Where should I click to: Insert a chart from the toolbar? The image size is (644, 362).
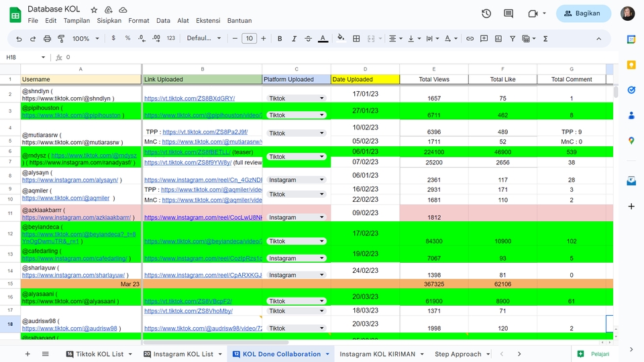[498, 39]
